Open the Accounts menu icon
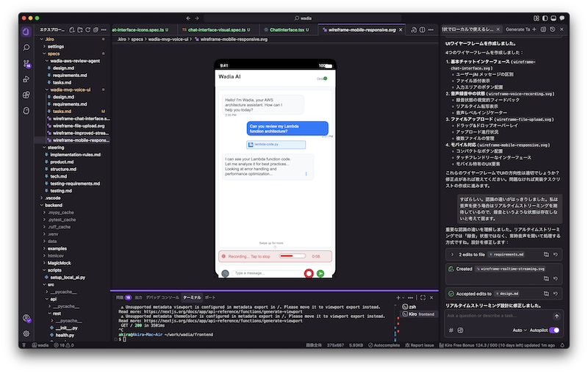 pos(26,319)
